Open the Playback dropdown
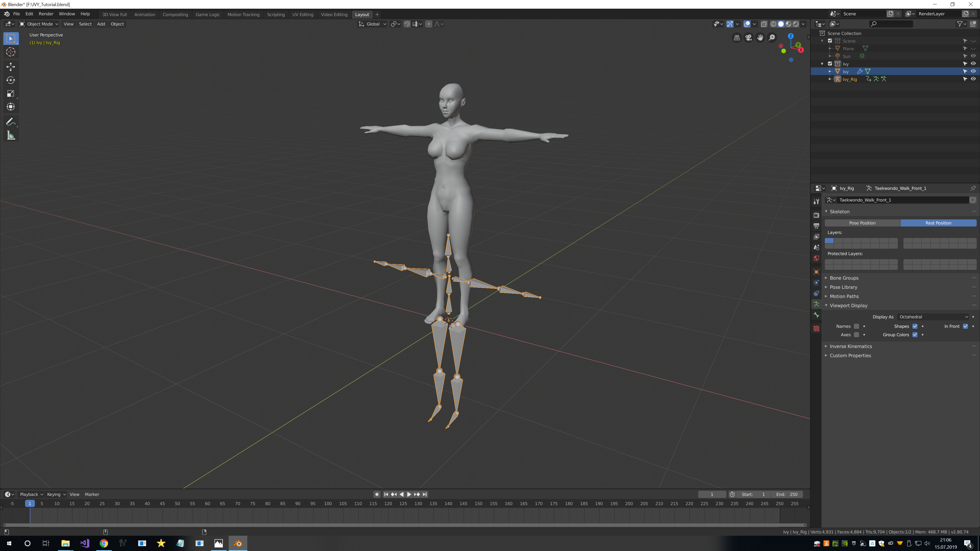 [31, 494]
